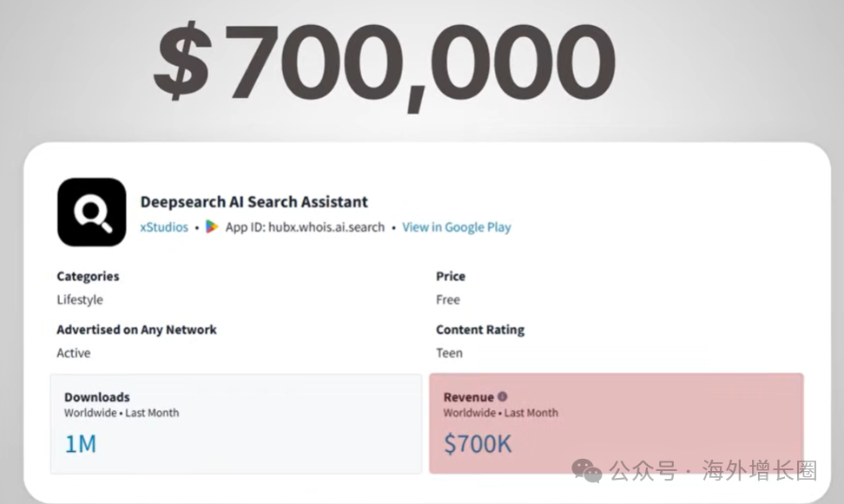The width and height of the screenshot is (844, 504).
Task: Open the xStudios publisher link
Action: [x=164, y=227]
